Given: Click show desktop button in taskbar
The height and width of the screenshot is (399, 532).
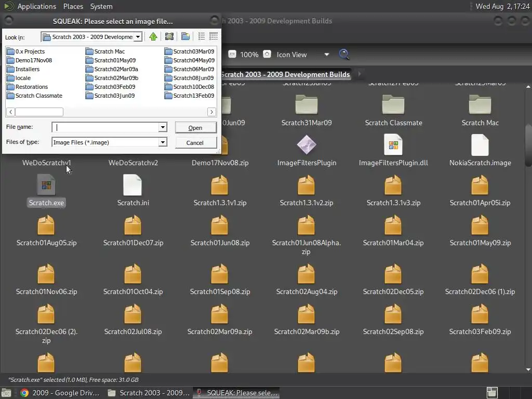Looking at the screenshot, I should pos(6,393).
